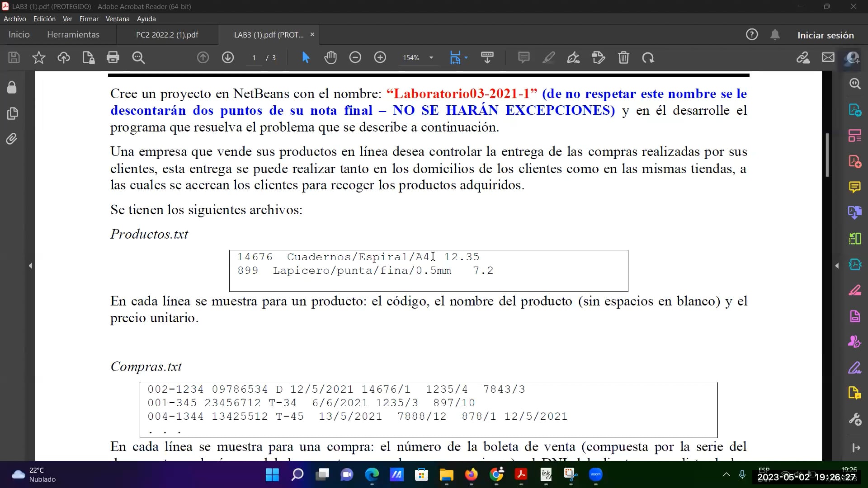Collapse the right tools pane arrow
Viewport: 868px width, 488px height.
pos(837,266)
